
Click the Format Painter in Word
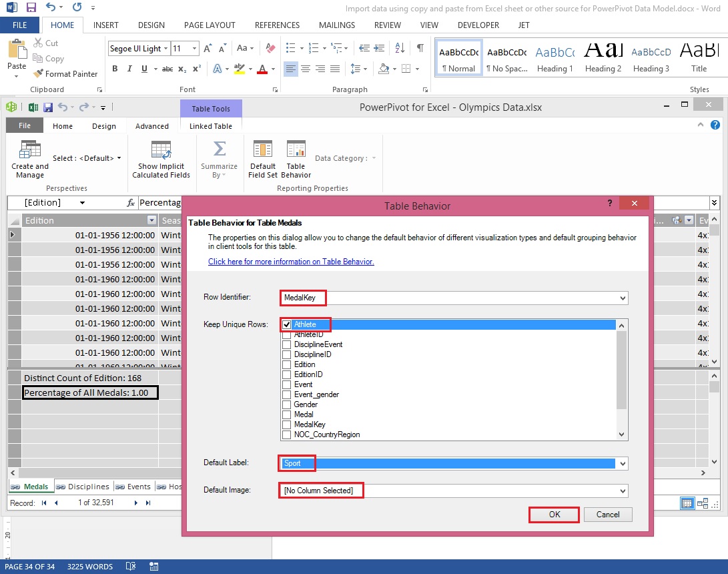tap(65, 73)
